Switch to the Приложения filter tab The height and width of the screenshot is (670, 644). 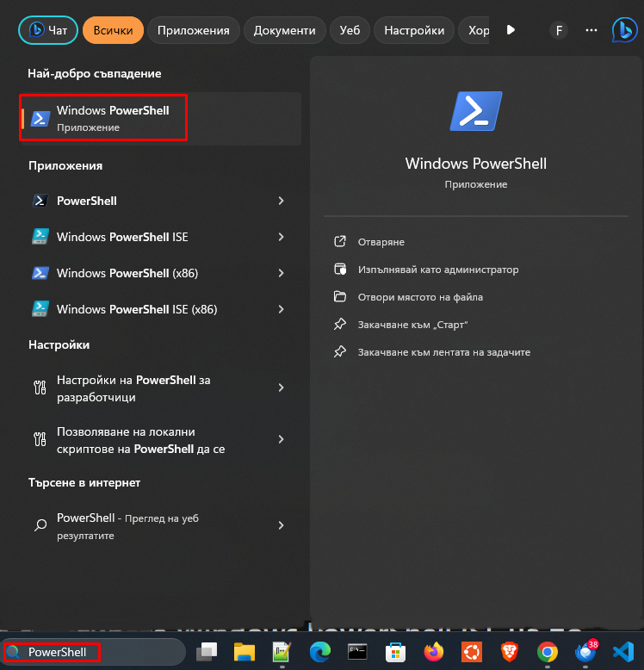pyautogui.click(x=194, y=30)
